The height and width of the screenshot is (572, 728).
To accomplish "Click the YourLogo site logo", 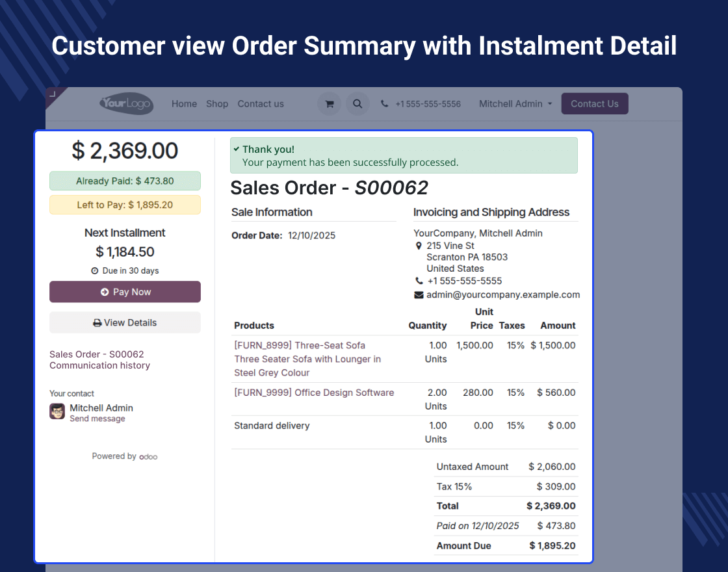I will [x=126, y=103].
